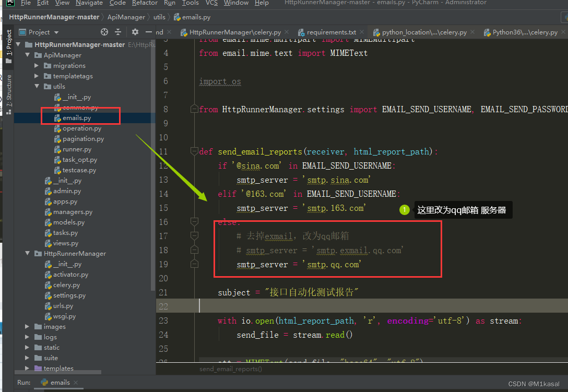This screenshot has height=392, width=568.
Task: Click emails.py breadcrumb
Action: point(192,17)
